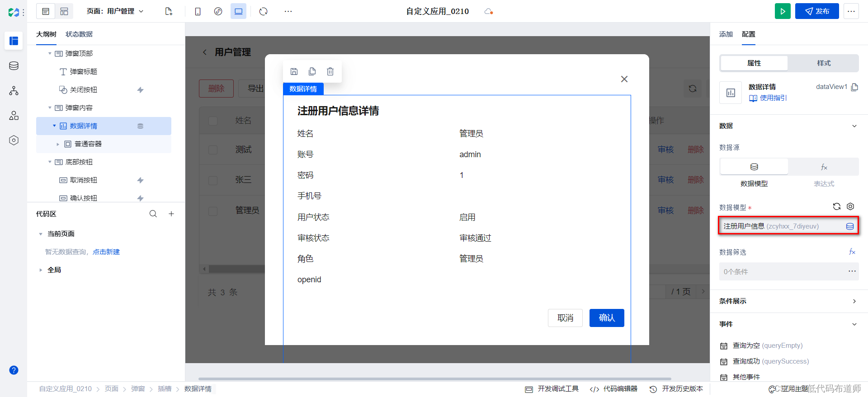Open the outline tree view icon in the top toolbar
868x397 pixels.
(46, 11)
